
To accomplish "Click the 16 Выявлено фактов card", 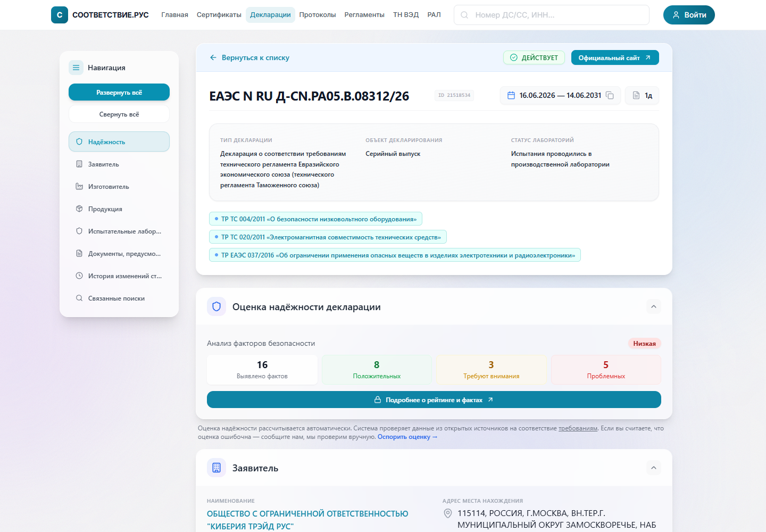I will coord(262,370).
